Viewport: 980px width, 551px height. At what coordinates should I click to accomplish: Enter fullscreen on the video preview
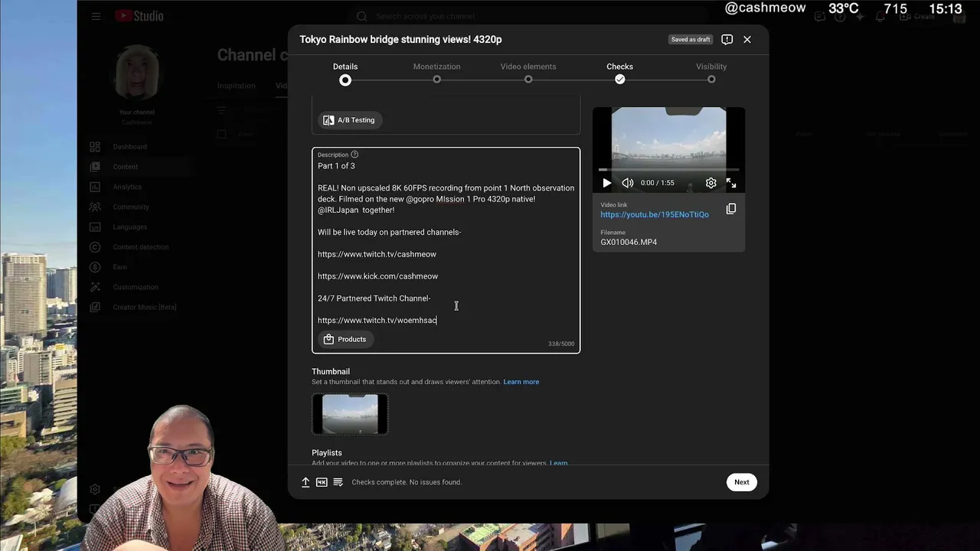[731, 183]
